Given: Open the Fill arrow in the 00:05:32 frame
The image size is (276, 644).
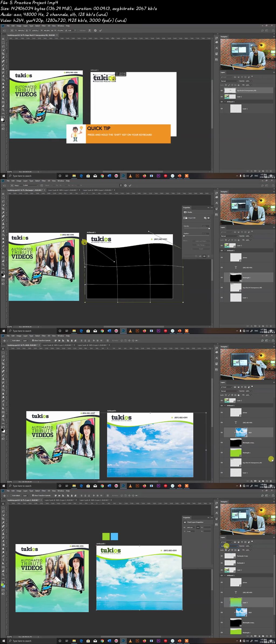Looking at the screenshot, I should (x=251, y=395).
